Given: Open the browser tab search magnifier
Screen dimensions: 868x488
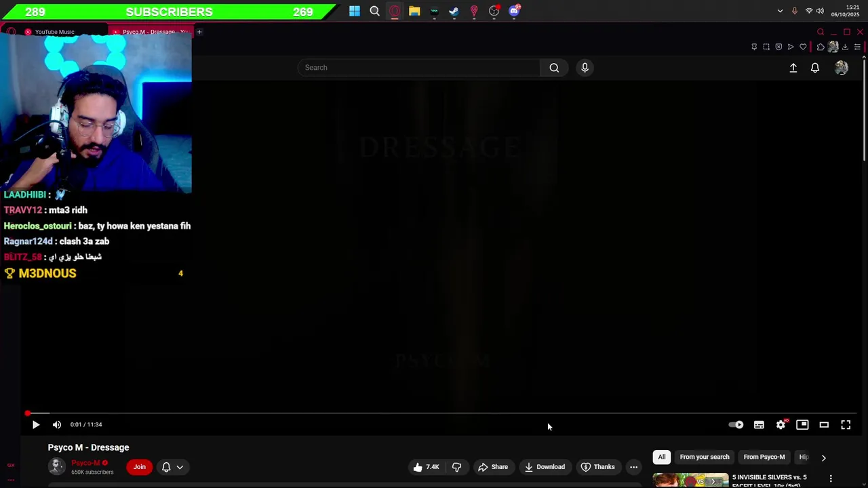Looking at the screenshot, I should pos(821,32).
